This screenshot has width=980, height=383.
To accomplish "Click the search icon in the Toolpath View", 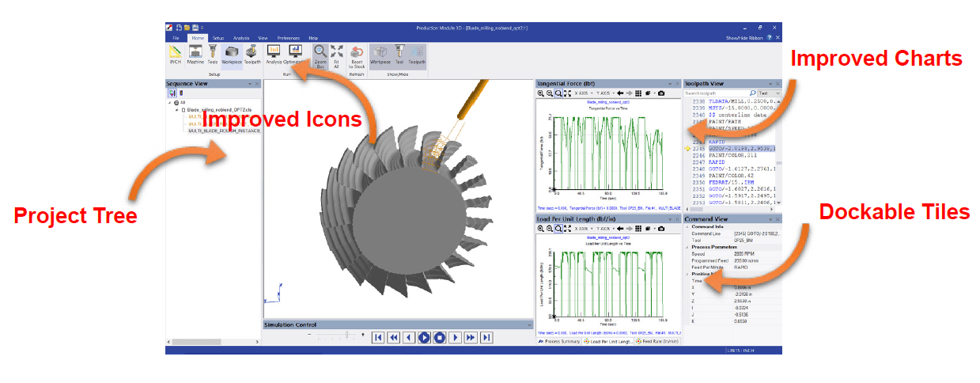I will (752, 93).
